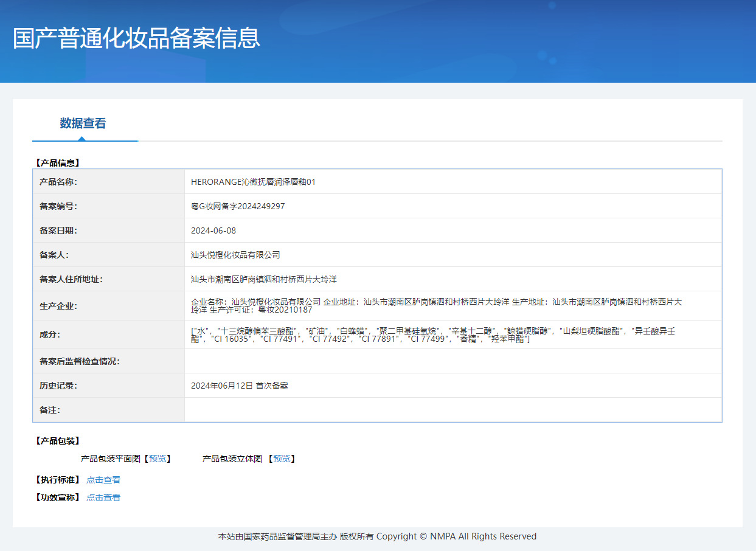Image resolution: width=756 pixels, height=551 pixels.
Task: Open 点击查看 link for 功效宣称
Action: (x=103, y=497)
